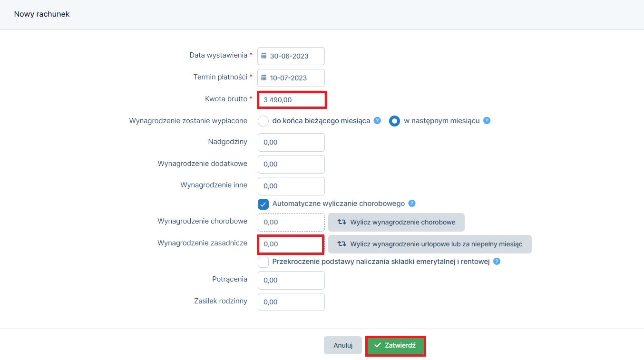Click into the Nadgodziny field
This screenshot has width=644, height=360.
point(291,142)
